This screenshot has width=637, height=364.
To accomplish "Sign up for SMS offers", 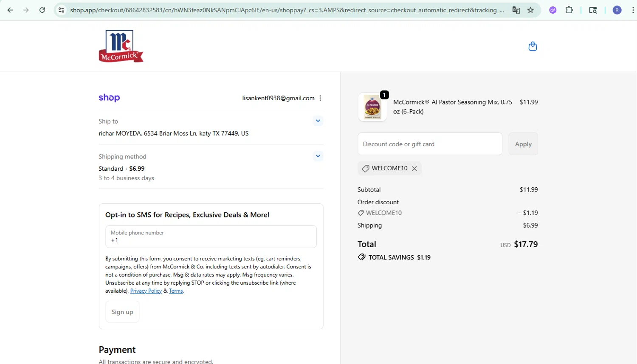I will pyautogui.click(x=122, y=312).
